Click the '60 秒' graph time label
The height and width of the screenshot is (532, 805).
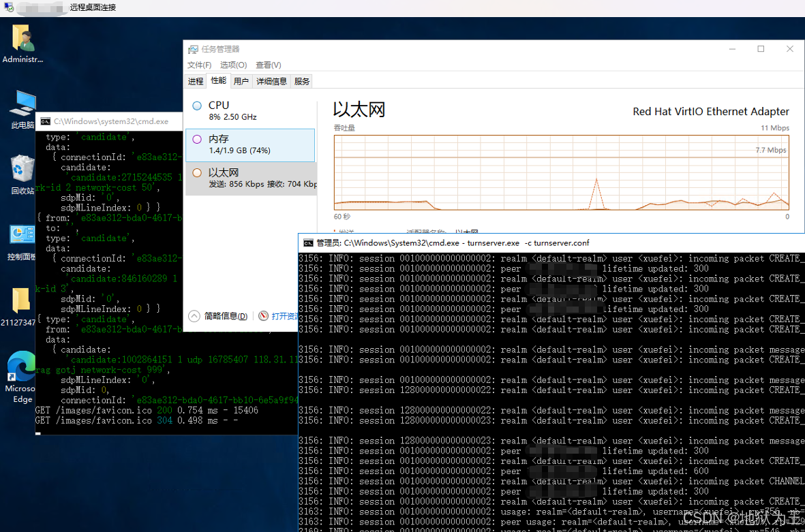(x=342, y=217)
